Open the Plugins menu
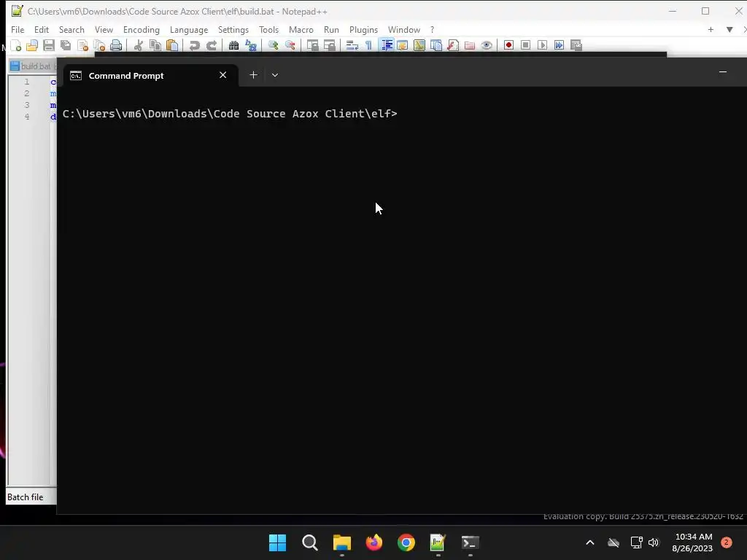Image resolution: width=747 pixels, height=560 pixels. pyautogui.click(x=363, y=29)
